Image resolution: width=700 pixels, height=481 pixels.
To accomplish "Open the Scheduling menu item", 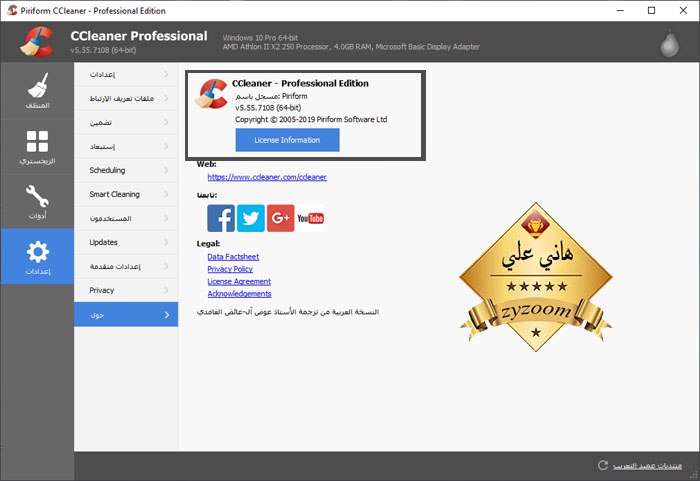I will coord(126,170).
